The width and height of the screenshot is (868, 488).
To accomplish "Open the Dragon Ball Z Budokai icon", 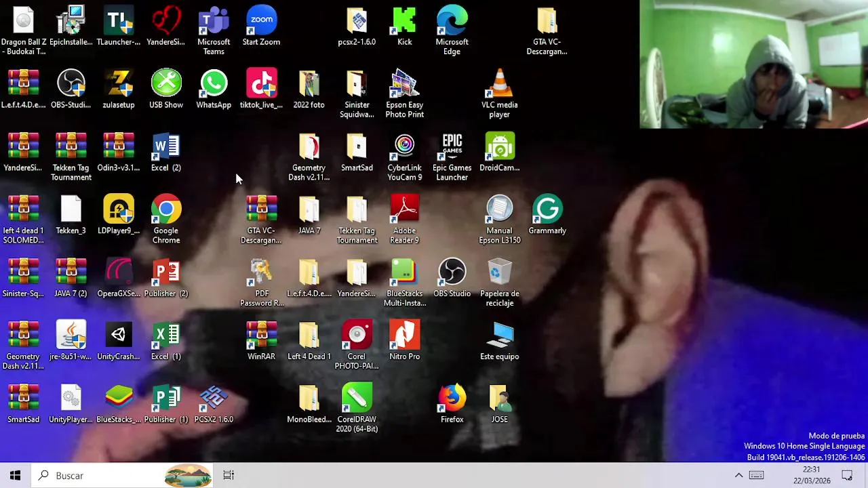I will (24, 30).
